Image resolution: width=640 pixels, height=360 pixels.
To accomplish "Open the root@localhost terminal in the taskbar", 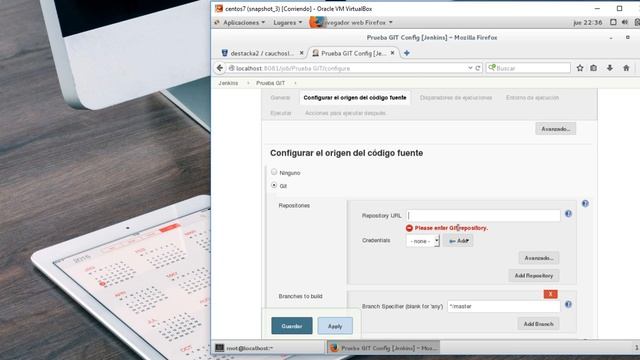I will (x=269, y=348).
